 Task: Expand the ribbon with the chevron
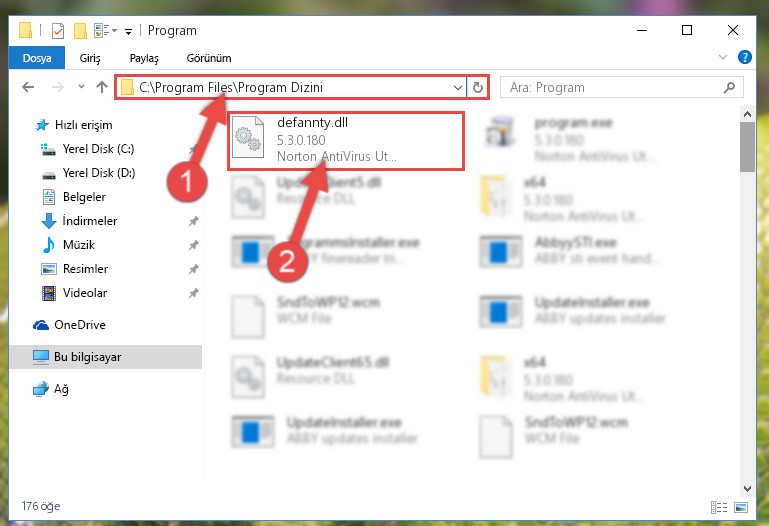[x=722, y=57]
